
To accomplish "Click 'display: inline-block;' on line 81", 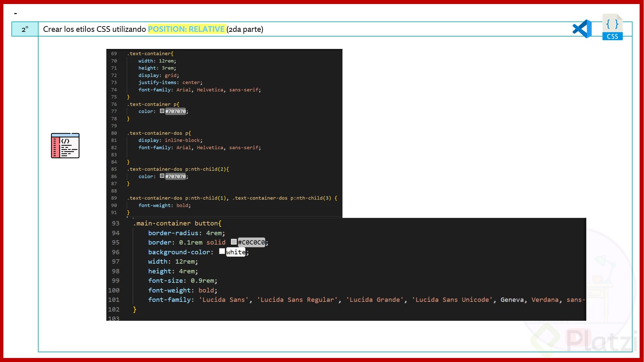I will pos(170,140).
